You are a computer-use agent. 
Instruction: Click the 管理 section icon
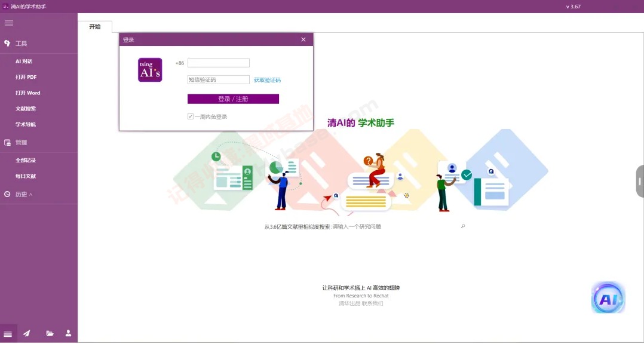[x=7, y=143]
